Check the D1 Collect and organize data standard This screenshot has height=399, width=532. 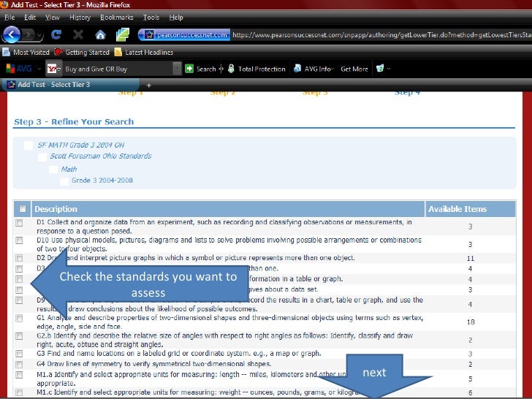pos(19,223)
